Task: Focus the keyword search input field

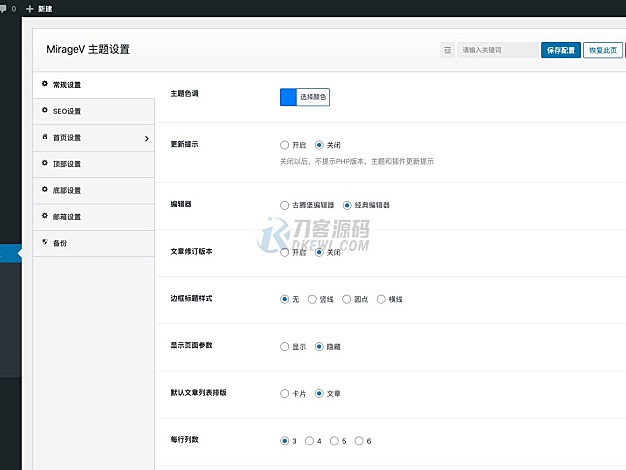Action: (498, 50)
